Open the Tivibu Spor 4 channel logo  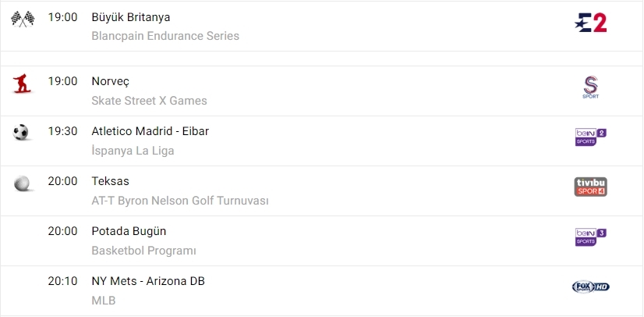point(590,187)
